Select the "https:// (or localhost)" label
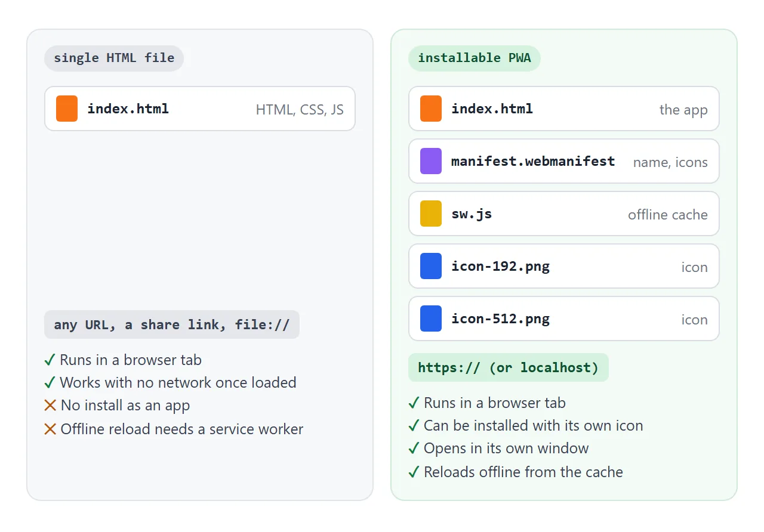The width and height of the screenshot is (764, 532). (x=509, y=367)
